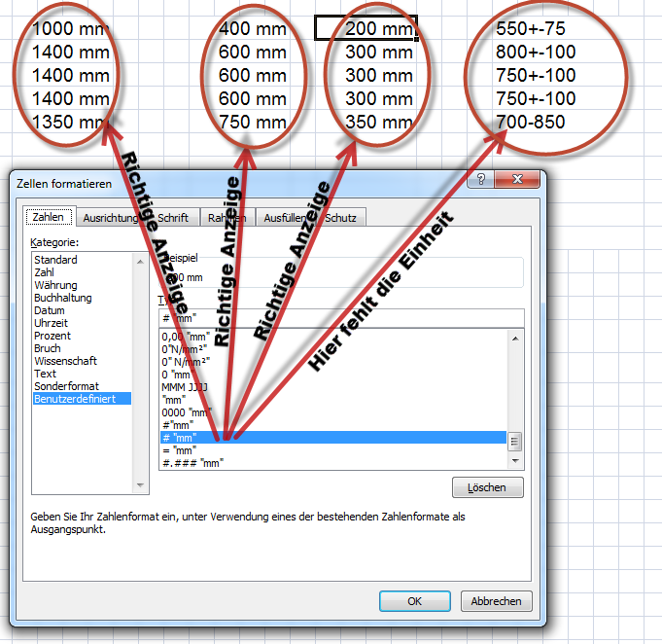
Task: Open the Zahlen tab
Action: pyautogui.click(x=49, y=217)
